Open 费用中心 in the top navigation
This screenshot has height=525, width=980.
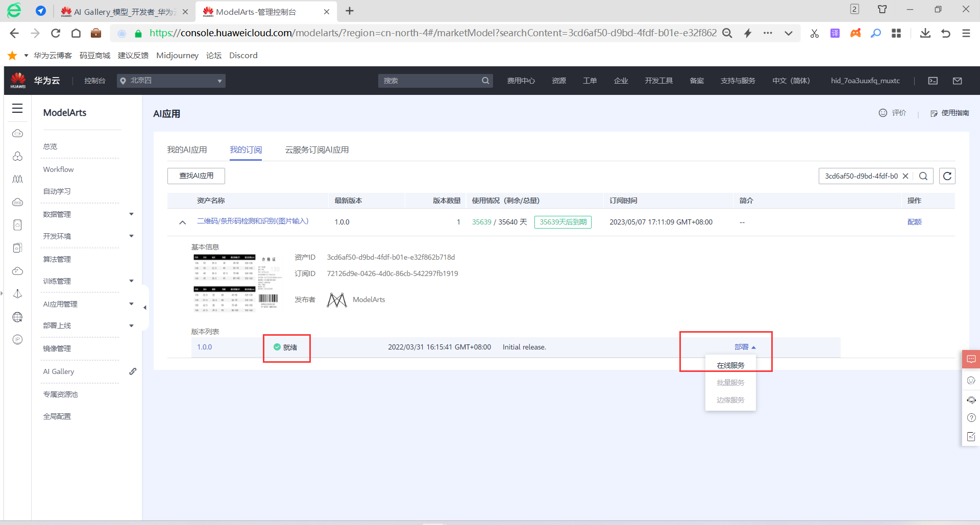[521, 81]
